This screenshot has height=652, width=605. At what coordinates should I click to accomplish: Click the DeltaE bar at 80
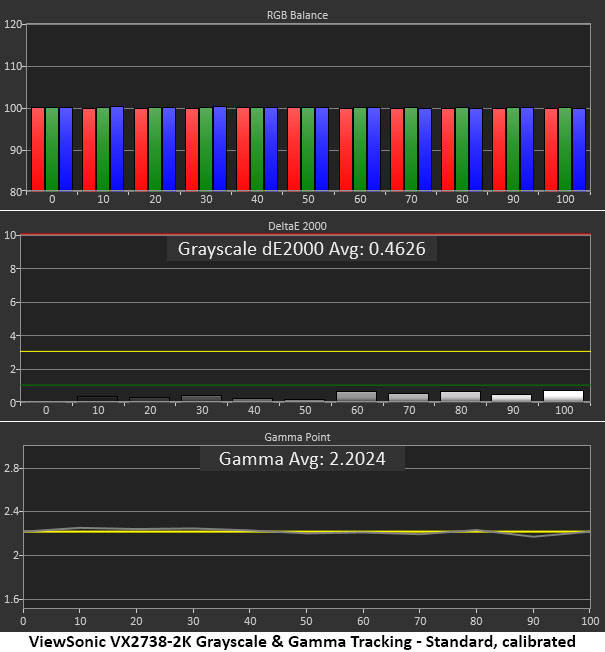[460, 397]
